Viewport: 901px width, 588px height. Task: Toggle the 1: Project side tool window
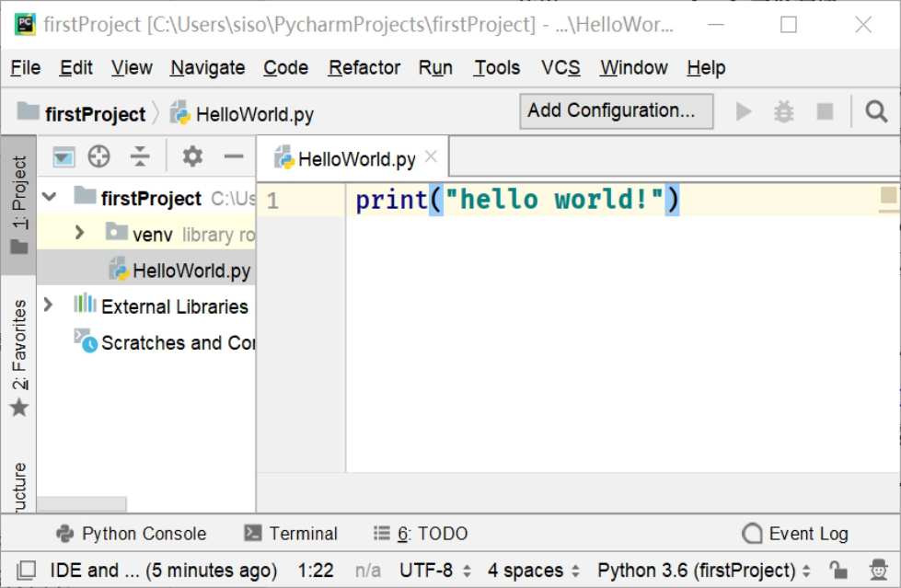coord(19,204)
